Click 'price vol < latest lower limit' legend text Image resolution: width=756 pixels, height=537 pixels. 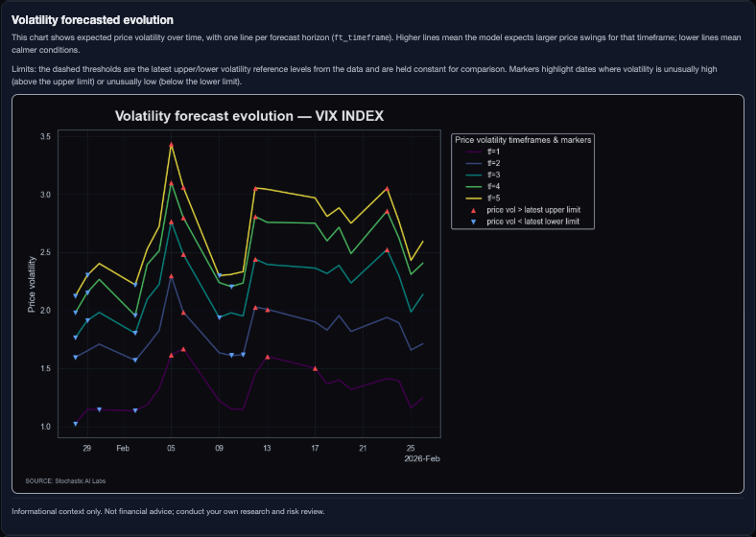[x=532, y=222]
